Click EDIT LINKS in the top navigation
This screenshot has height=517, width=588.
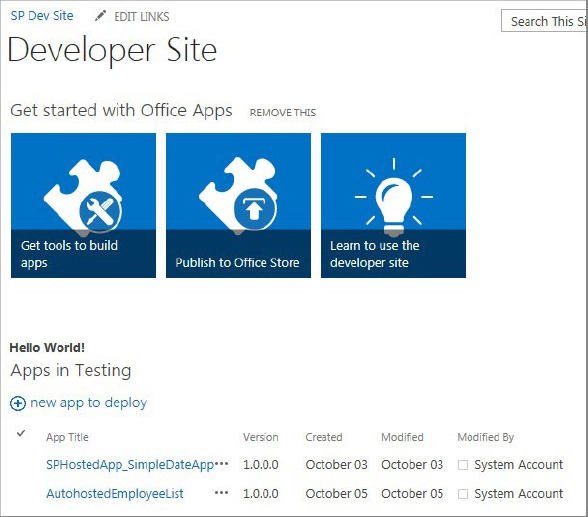click(x=142, y=16)
